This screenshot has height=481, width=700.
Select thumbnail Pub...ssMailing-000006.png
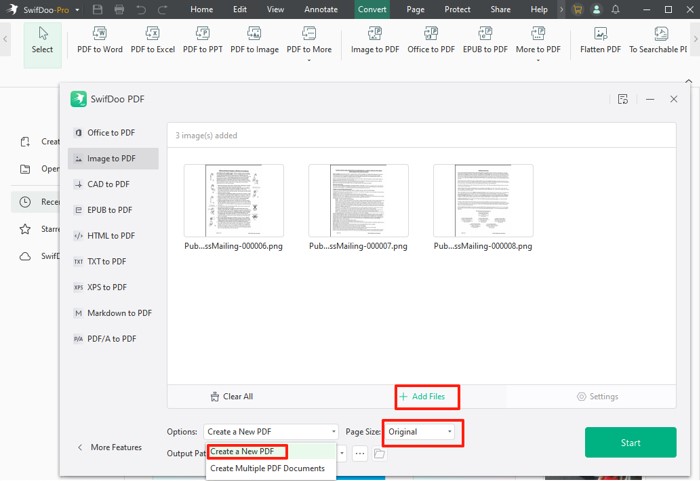pos(233,201)
